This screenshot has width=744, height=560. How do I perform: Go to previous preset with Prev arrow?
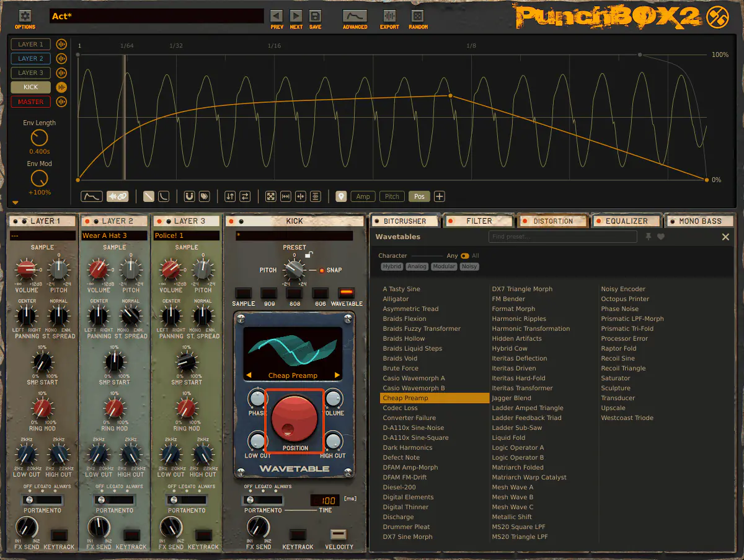point(277,16)
